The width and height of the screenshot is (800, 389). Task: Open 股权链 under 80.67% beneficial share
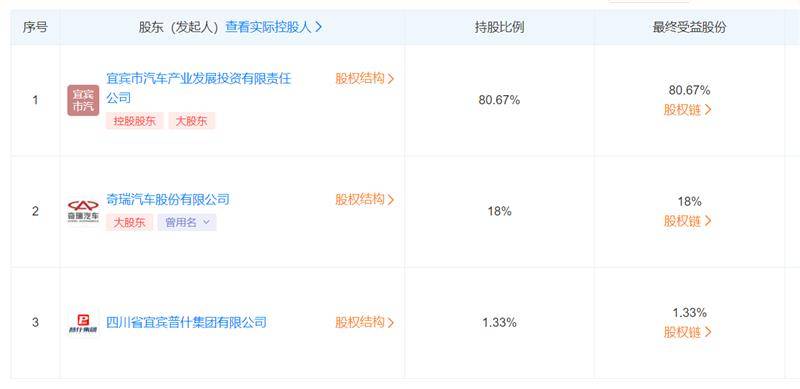click(687, 110)
